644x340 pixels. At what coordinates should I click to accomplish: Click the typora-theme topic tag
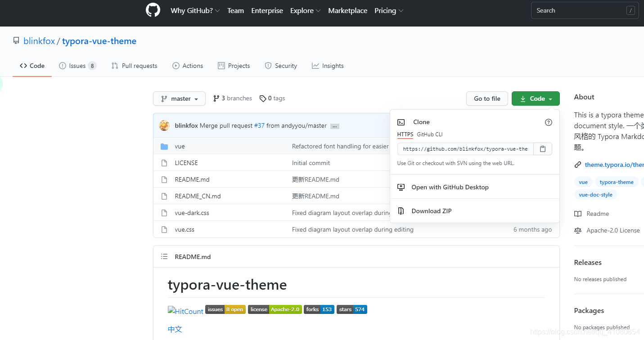click(617, 182)
